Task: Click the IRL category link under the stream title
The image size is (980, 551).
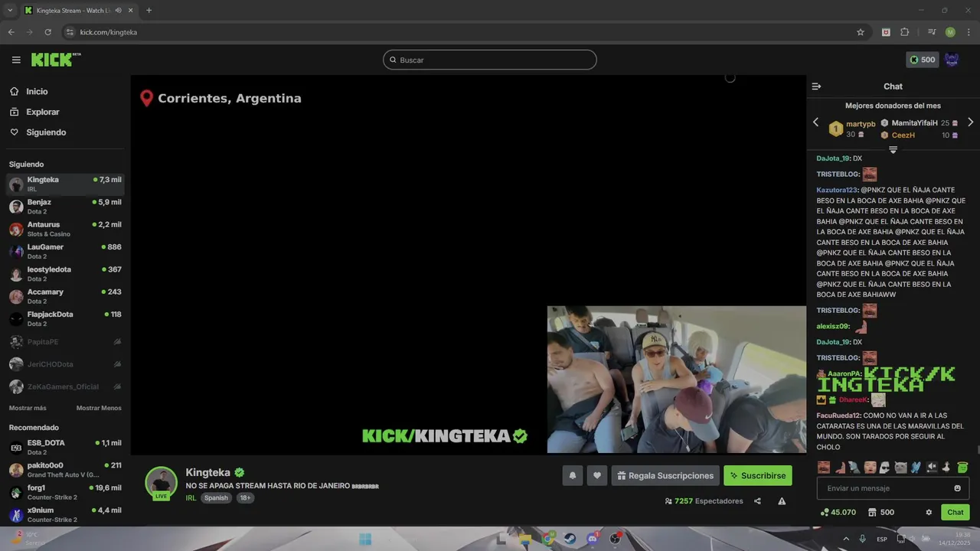Action: click(x=191, y=497)
